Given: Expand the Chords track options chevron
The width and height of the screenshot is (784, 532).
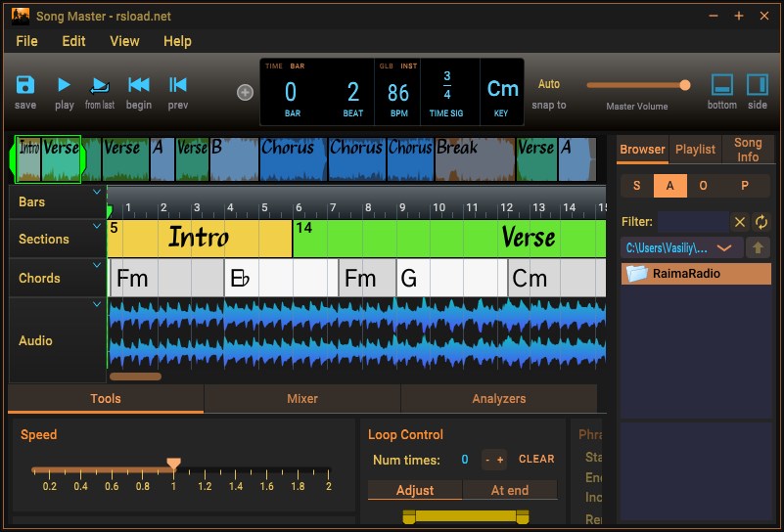Looking at the screenshot, I should (x=97, y=265).
